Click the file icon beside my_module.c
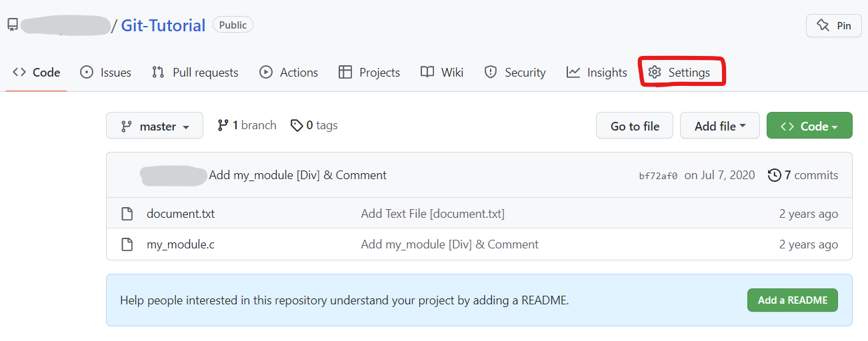 click(127, 244)
